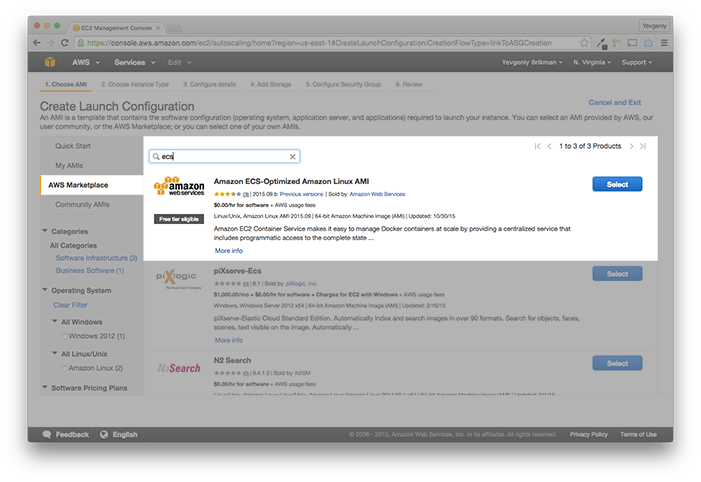701x482 pixels.
Task: Clear the search field with X icon
Action: pyautogui.click(x=292, y=156)
